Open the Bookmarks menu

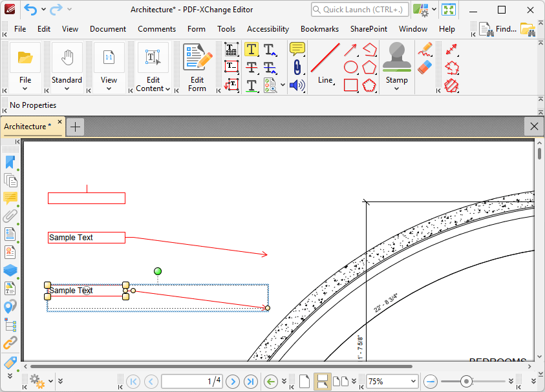pyautogui.click(x=319, y=29)
